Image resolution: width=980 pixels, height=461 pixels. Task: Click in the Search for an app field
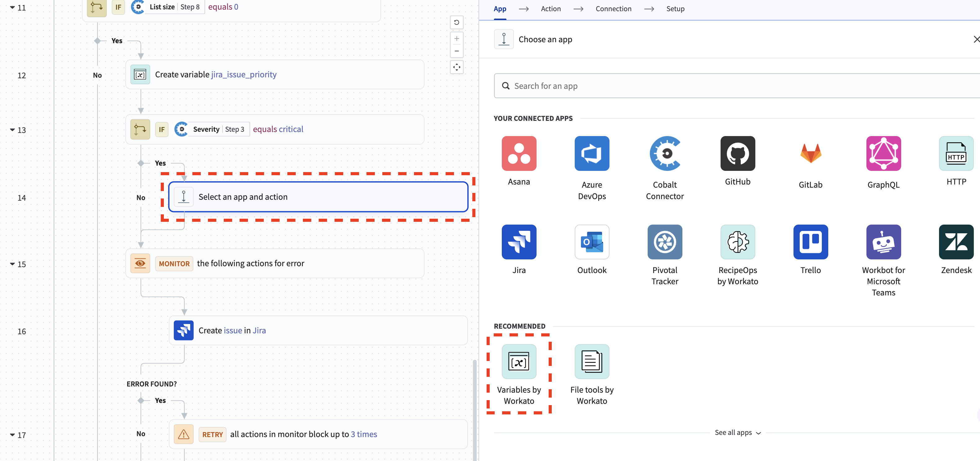[x=736, y=86]
